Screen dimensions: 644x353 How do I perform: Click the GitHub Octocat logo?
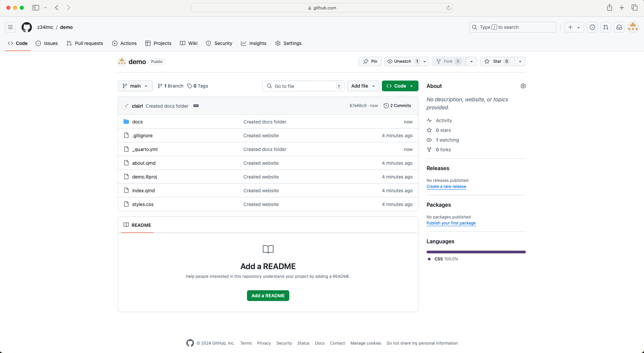tap(27, 27)
